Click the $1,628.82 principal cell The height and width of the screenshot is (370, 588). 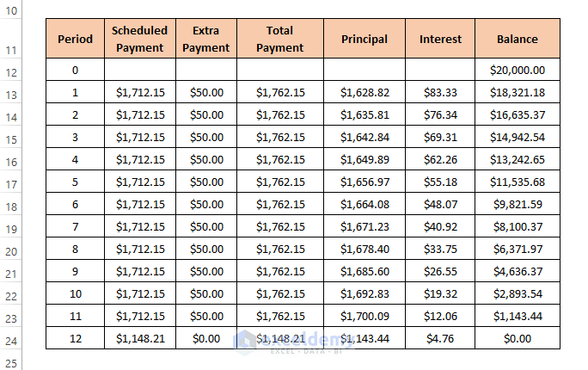pos(364,92)
